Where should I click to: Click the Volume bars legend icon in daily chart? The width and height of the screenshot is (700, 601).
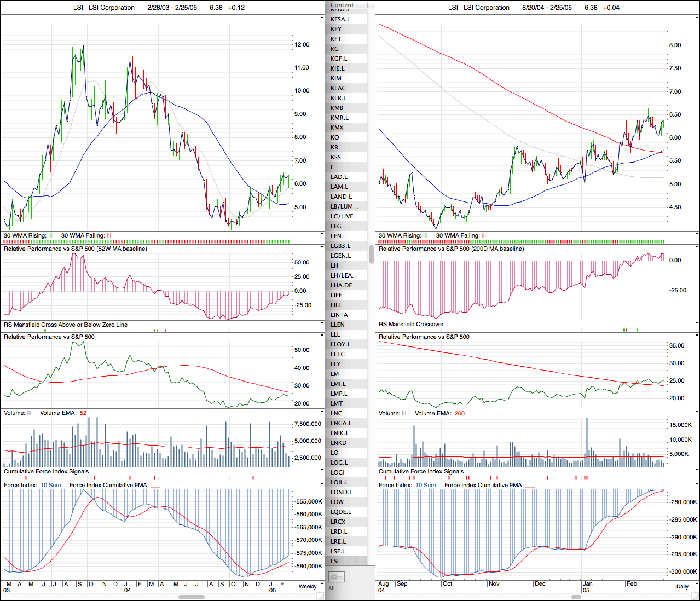coord(404,414)
